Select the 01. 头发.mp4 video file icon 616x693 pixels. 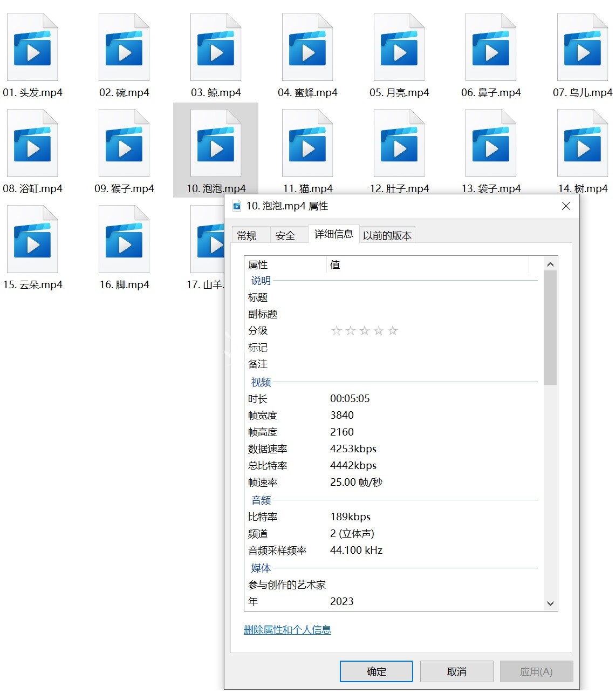(x=32, y=49)
